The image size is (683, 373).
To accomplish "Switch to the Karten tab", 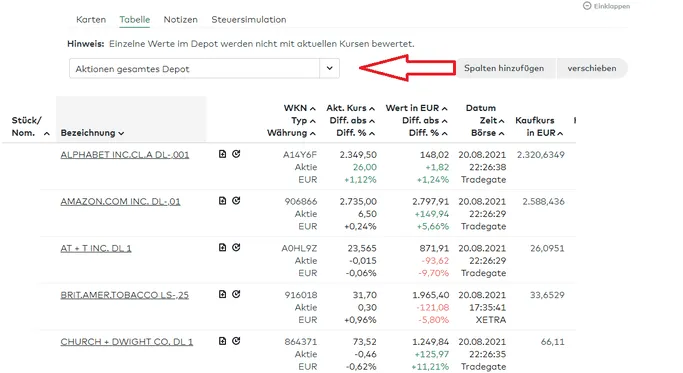I will 91,20.
